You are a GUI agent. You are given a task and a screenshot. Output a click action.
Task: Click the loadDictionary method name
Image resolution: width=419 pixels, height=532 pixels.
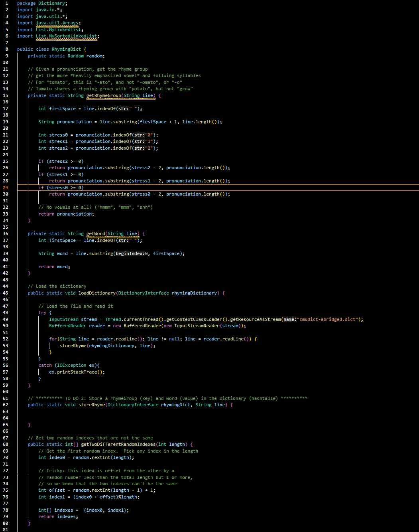point(97,293)
